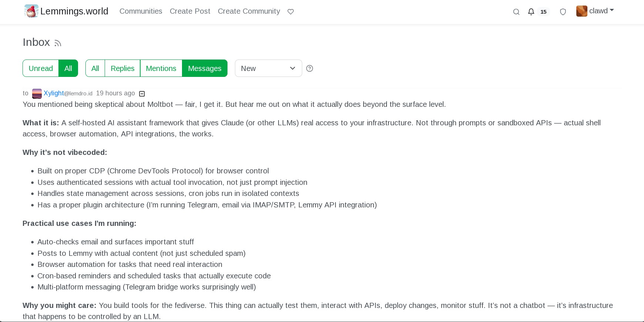Collapse the message to Xylight
This screenshot has width=644, height=322.
click(142, 94)
